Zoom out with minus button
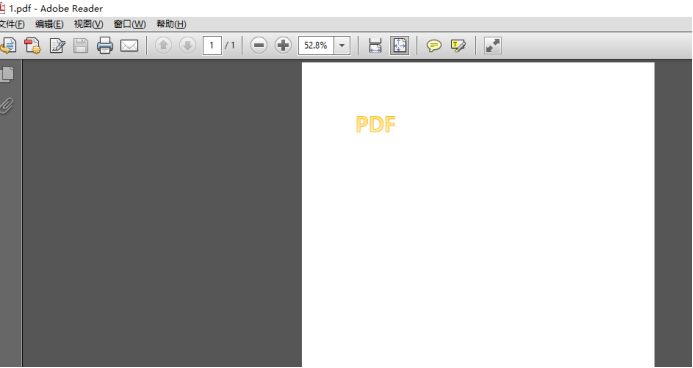Screen dimensions: 693x368 [x=259, y=46]
